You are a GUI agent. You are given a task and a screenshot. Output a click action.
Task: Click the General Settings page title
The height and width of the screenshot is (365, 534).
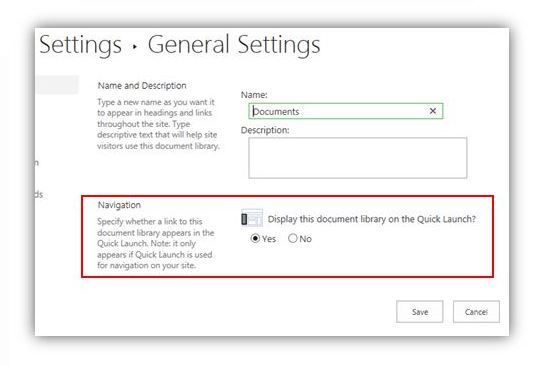click(x=234, y=45)
